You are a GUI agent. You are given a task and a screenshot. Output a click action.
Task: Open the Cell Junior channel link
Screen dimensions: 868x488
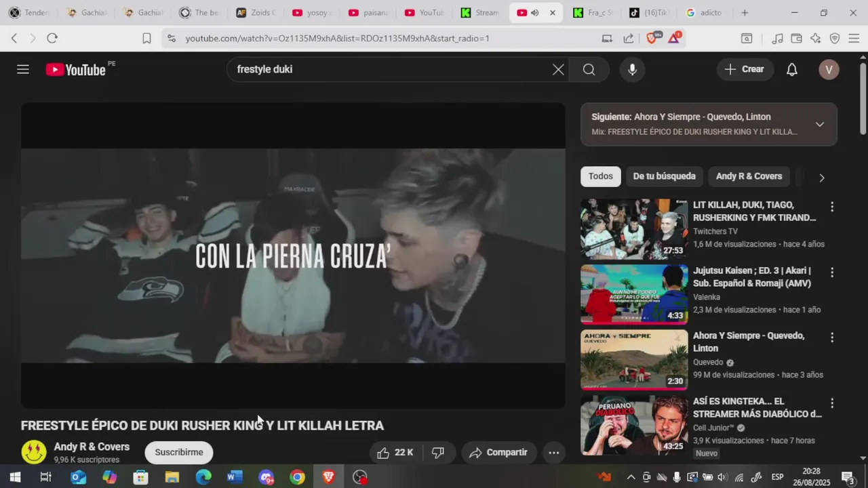click(713, 428)
